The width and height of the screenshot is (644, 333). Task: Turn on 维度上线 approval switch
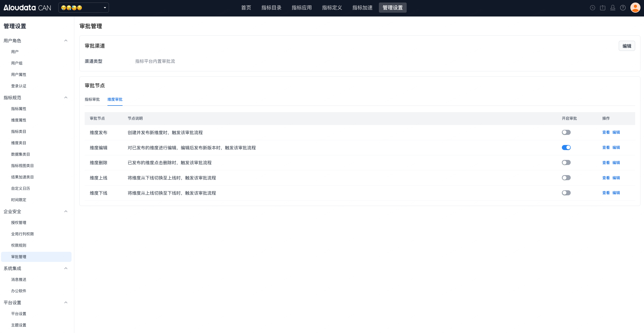click(566, 178)
